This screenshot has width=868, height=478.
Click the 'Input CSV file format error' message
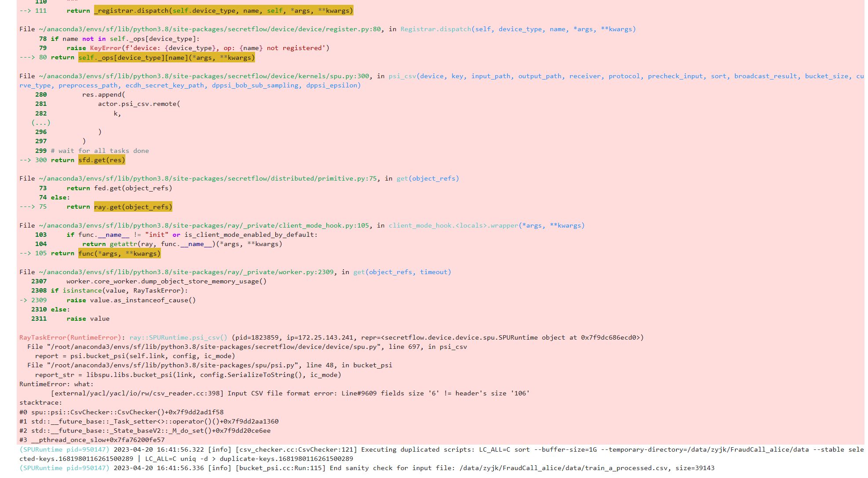coord(282,393)
